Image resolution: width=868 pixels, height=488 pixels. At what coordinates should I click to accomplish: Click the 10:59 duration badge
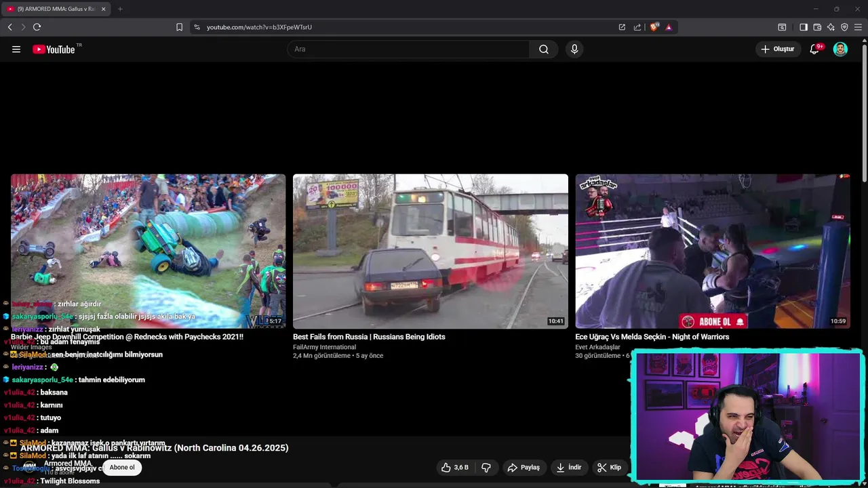tap(838, 321)
